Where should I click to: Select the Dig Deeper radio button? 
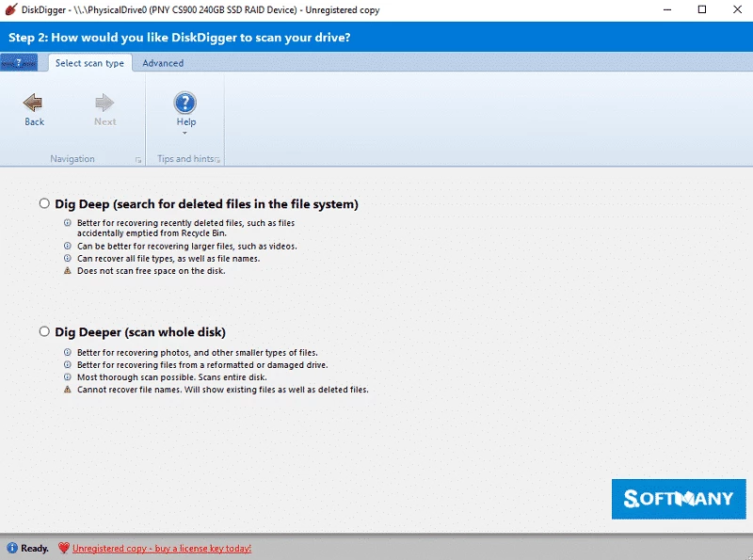(44, 331)
